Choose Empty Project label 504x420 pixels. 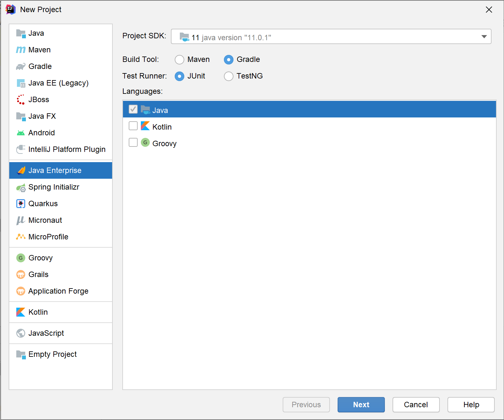52,354
